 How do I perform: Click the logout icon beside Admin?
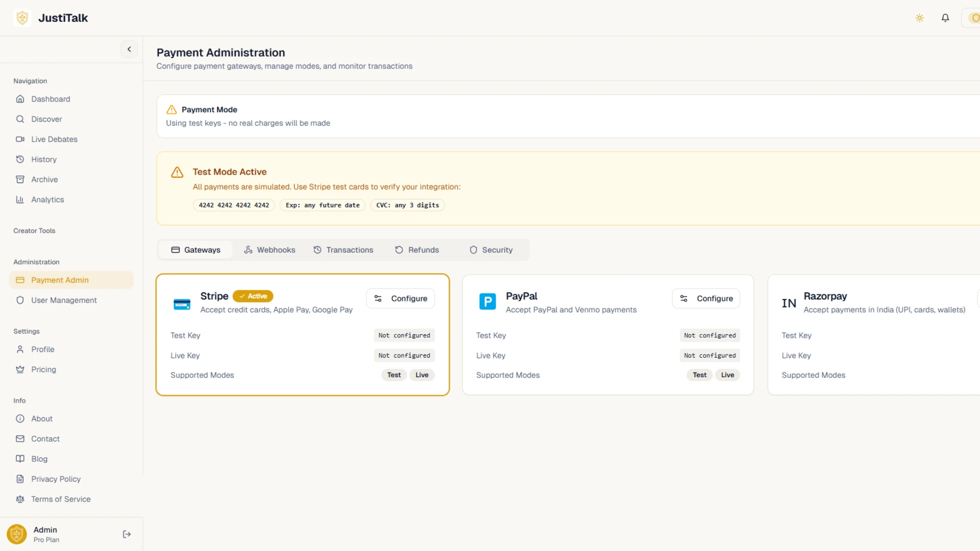(127, 534)
